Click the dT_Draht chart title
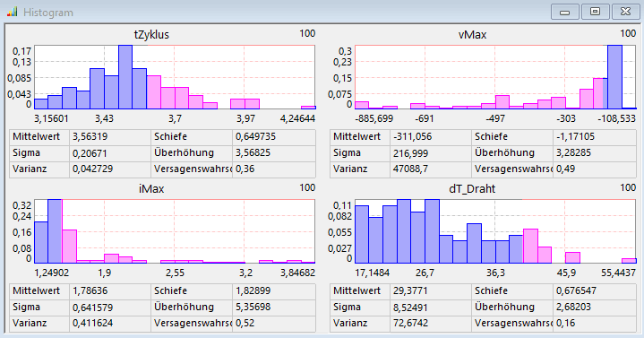Image resolution: width=644 pixels, height=338 pixels. click(472, 189)
